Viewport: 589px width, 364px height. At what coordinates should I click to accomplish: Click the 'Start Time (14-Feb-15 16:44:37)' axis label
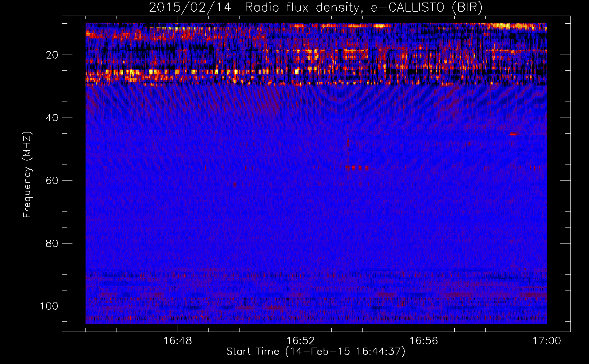pyautogui.click(x=316, y=352)
